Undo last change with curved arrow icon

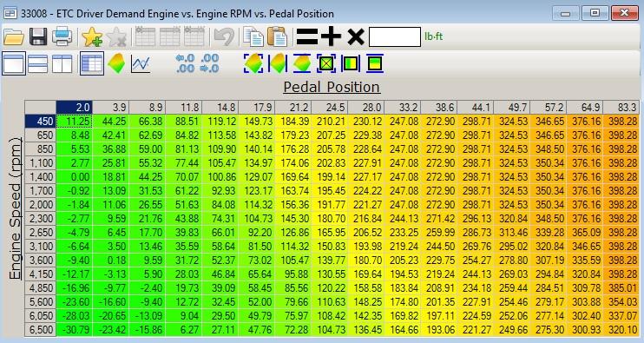224,37
